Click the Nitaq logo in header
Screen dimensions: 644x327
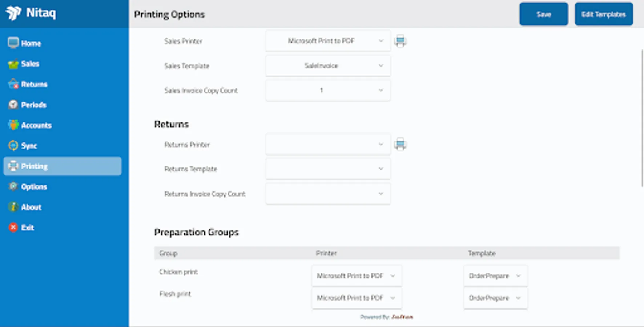tap(15, 13)
